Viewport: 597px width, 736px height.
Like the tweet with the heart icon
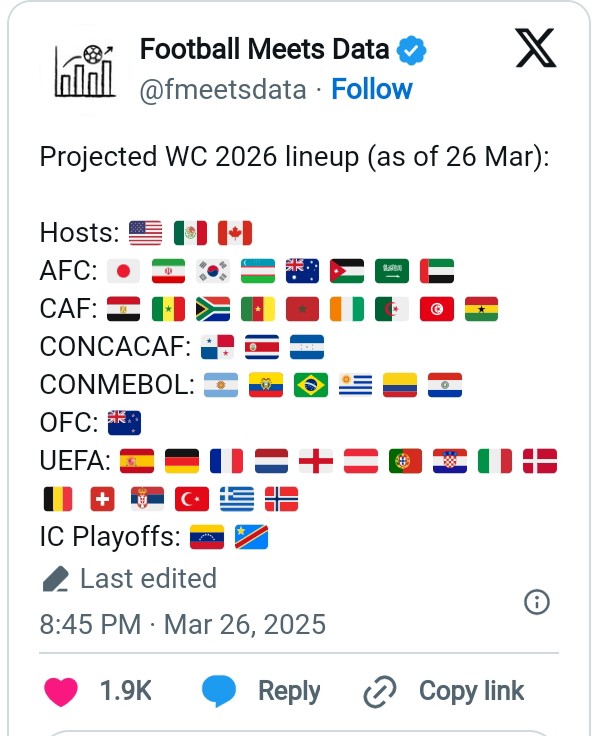(x=61, y=691)
